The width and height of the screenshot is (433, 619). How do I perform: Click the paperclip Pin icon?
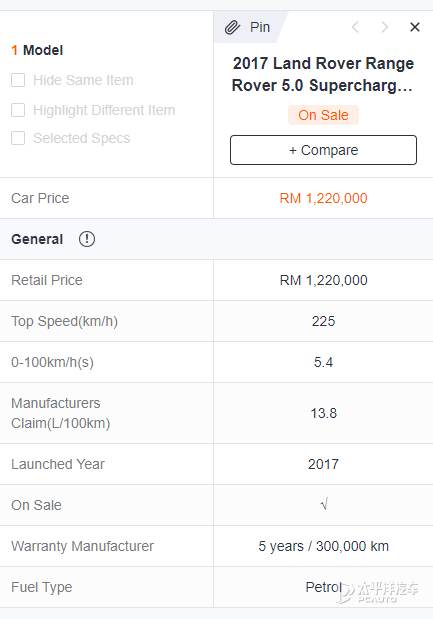click(232, 28)
